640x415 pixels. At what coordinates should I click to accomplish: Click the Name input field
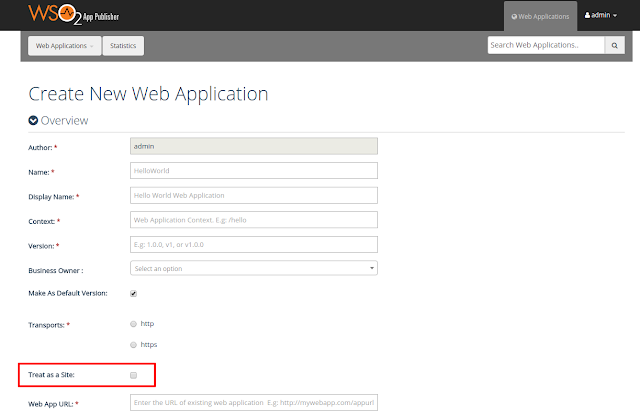(x=254, y=171)
